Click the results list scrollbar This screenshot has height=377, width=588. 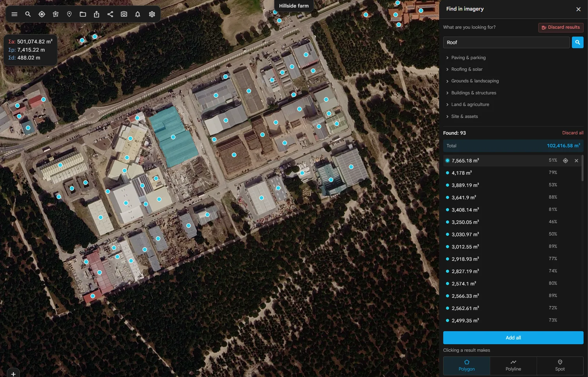click(582, 168)
